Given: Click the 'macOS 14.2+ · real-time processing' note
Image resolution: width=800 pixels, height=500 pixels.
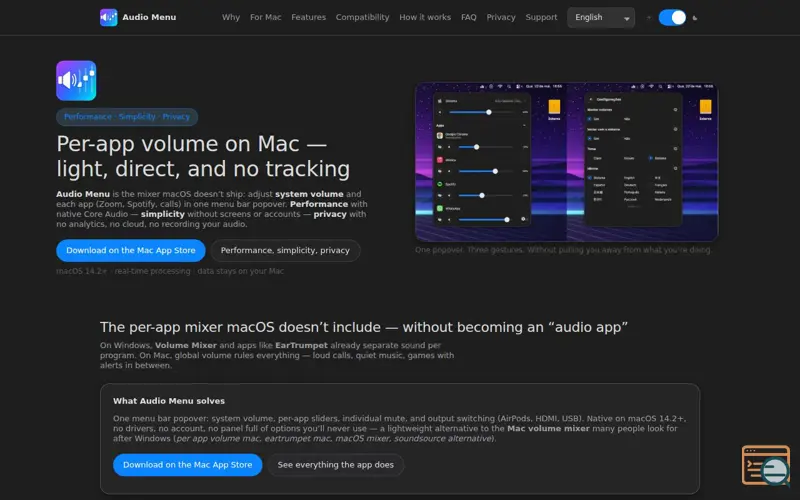Looking at the screenshot, I should pos(170,271).
